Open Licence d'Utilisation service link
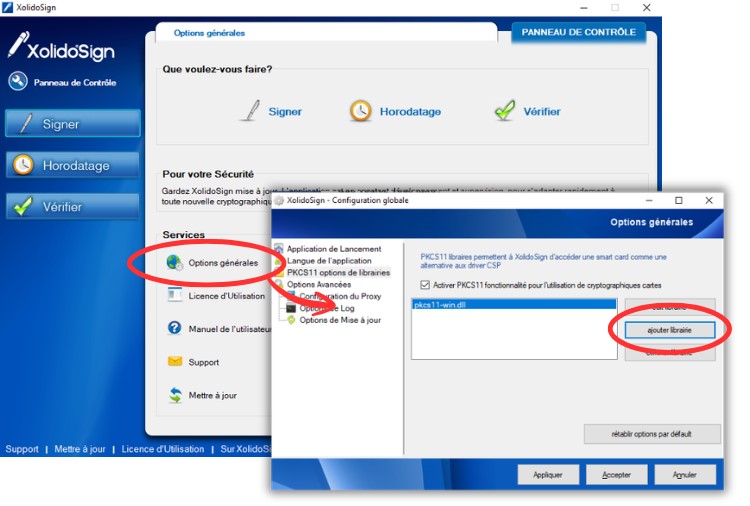Viewport: 750px width, 506px height. point(226,296)
